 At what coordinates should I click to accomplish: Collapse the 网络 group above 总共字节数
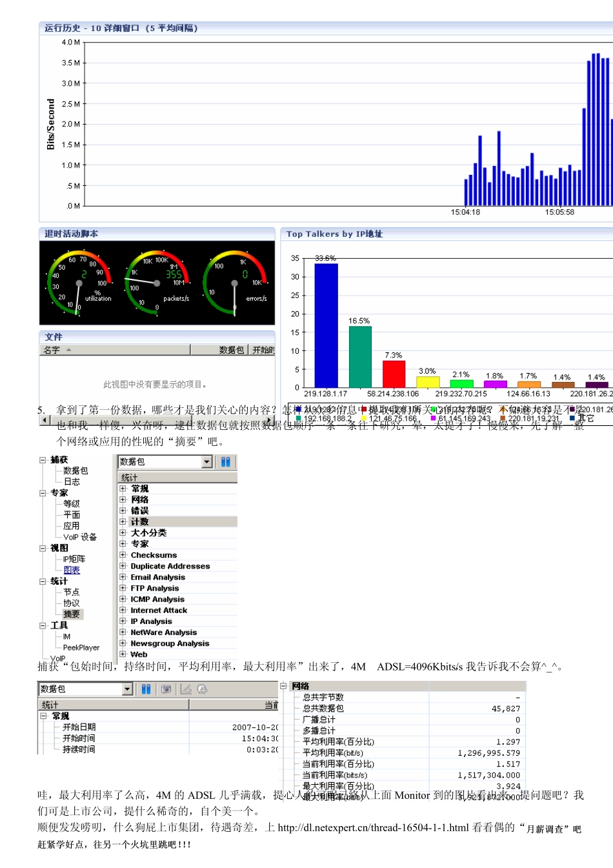(284, 686)
